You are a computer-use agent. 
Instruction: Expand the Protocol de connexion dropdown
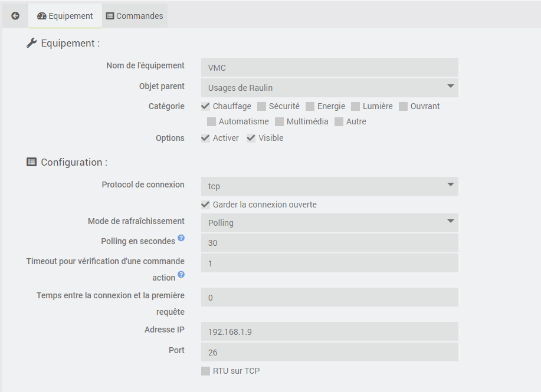(329, 186)
